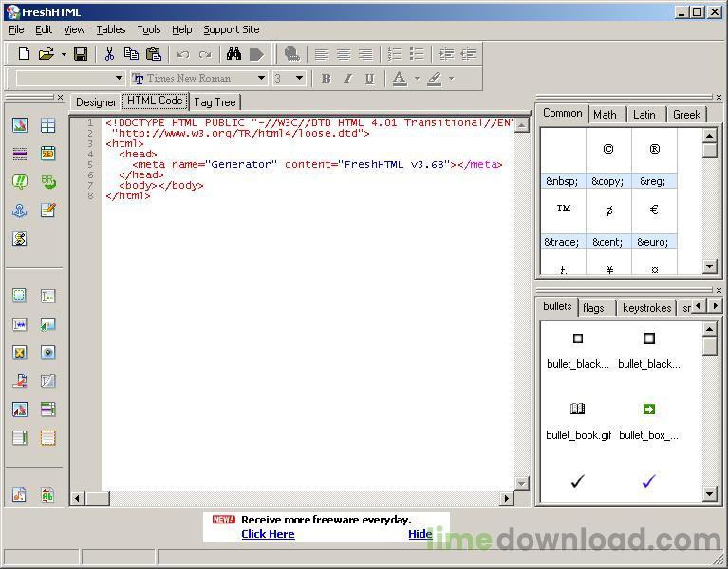Viewport: 728px width, 569px height.
Task: Click the highlight color marker swatch
Action: click(x=434, y=79)
